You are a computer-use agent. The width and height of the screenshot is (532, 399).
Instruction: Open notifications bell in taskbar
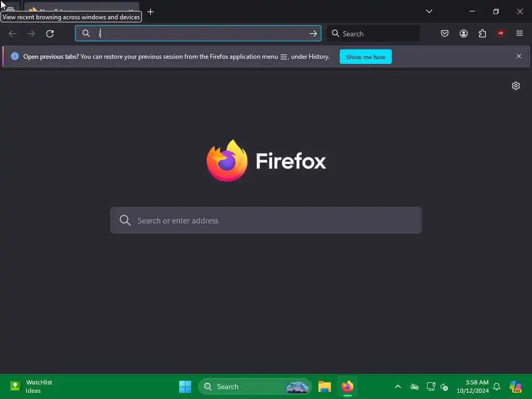tap(496, 387)
